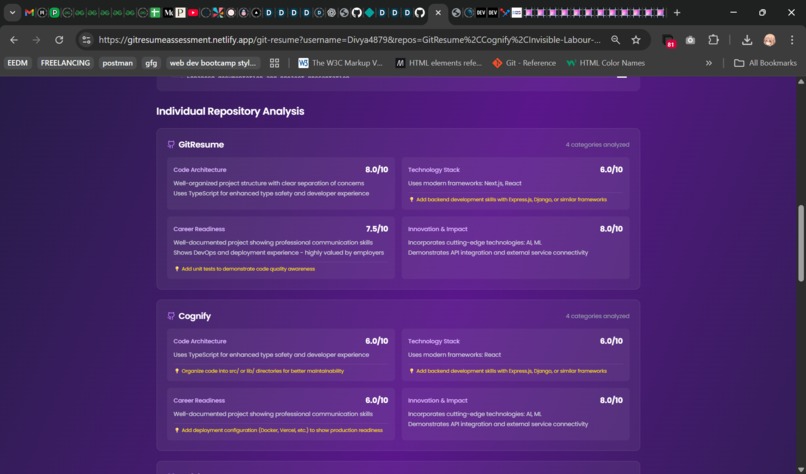Select the Cognify repository title
This screenshot has width=806, height=474.
[194, 316]
